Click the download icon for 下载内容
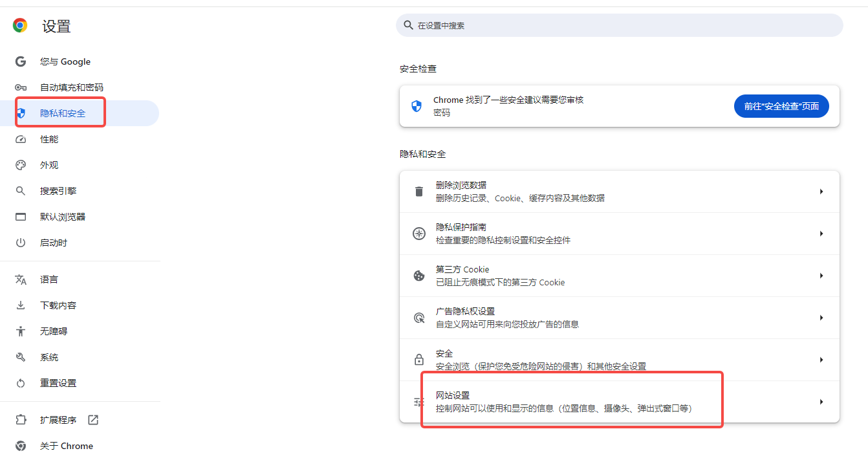Viewport: 868px width, 462px height. coord(21,305)
